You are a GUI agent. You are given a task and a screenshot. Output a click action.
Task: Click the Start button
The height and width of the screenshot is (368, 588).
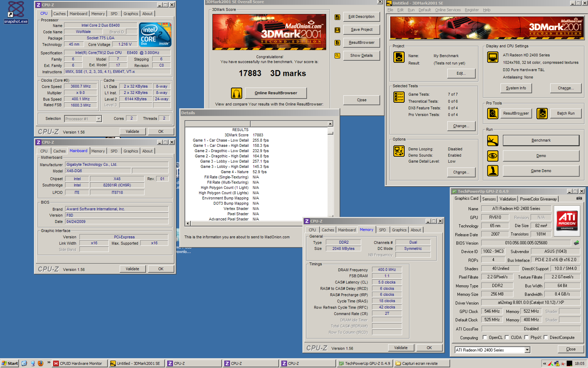(10, 363)
